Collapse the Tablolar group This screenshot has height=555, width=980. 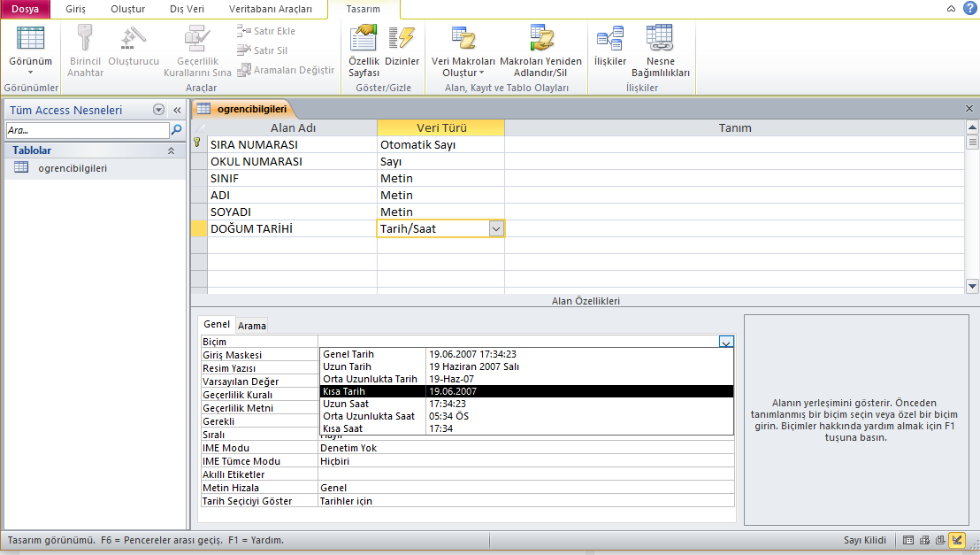click(x=171, y=150)
